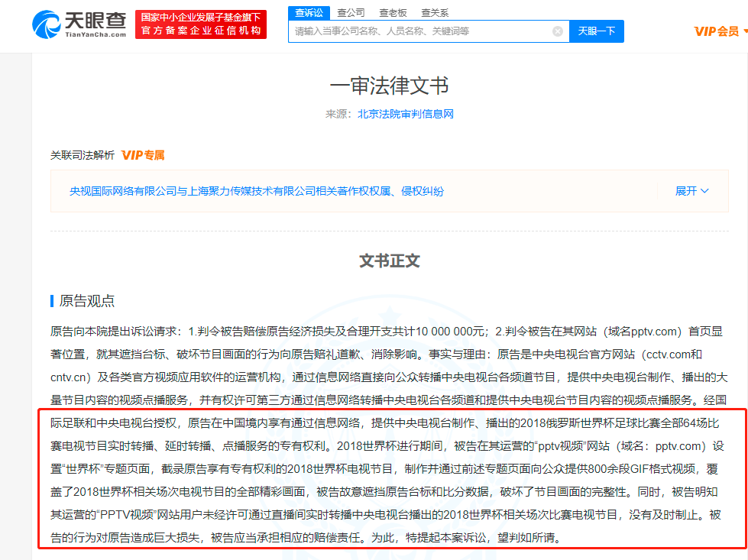Click the orange VIP专属 label
The image size is (748, 560).
(x=143, y=155)
